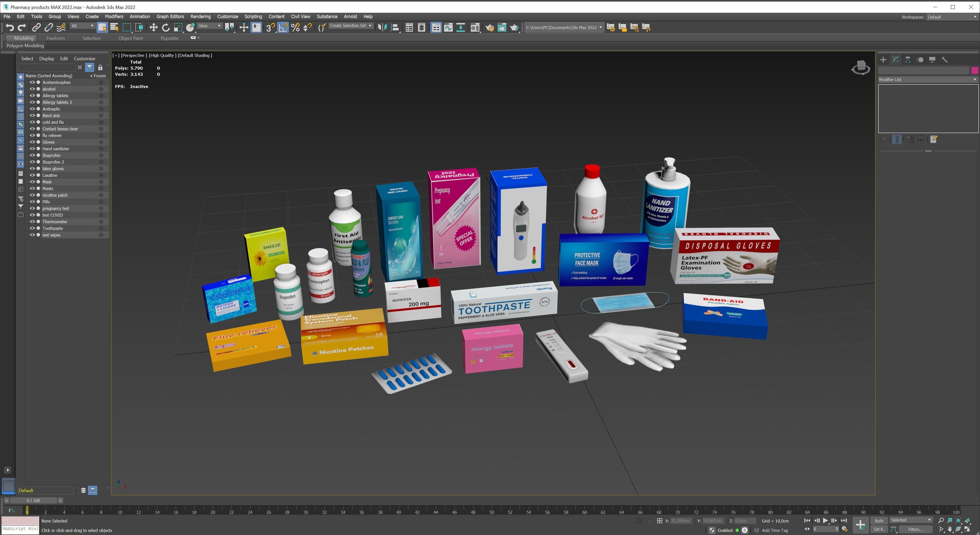Hide the Toothpaste object
980x535 pixels.
[x=32, y=228]
